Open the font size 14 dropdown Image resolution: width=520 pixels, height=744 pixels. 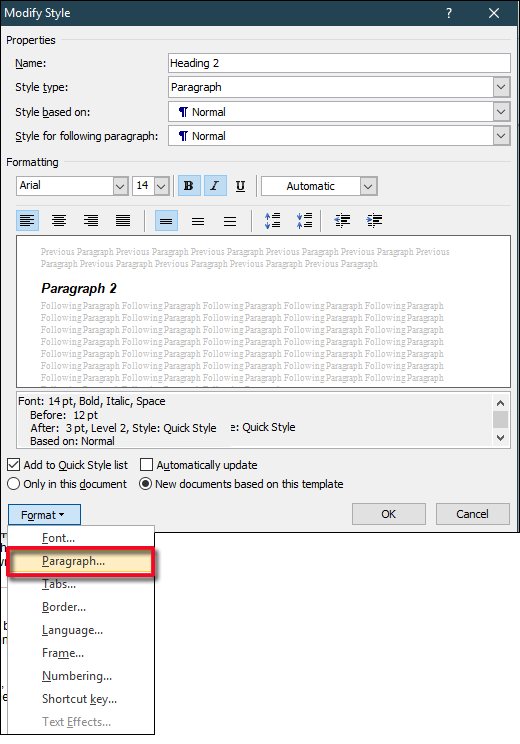162,186
